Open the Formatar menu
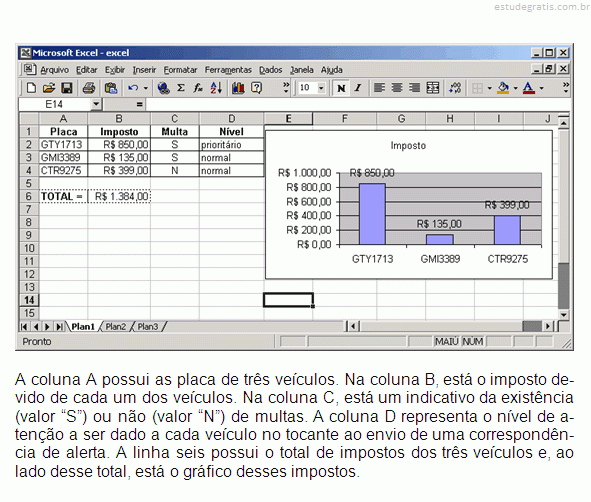 pyautogui.click(x=180, y=70)
